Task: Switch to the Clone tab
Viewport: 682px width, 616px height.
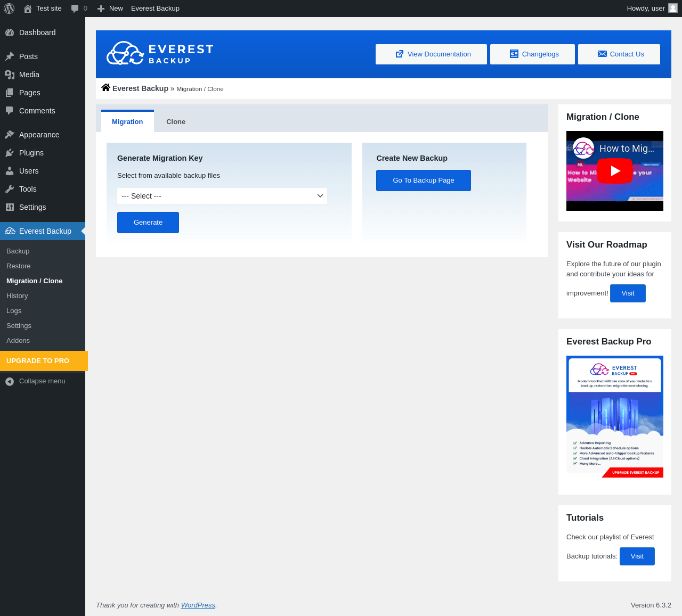Action: (176, 121)
